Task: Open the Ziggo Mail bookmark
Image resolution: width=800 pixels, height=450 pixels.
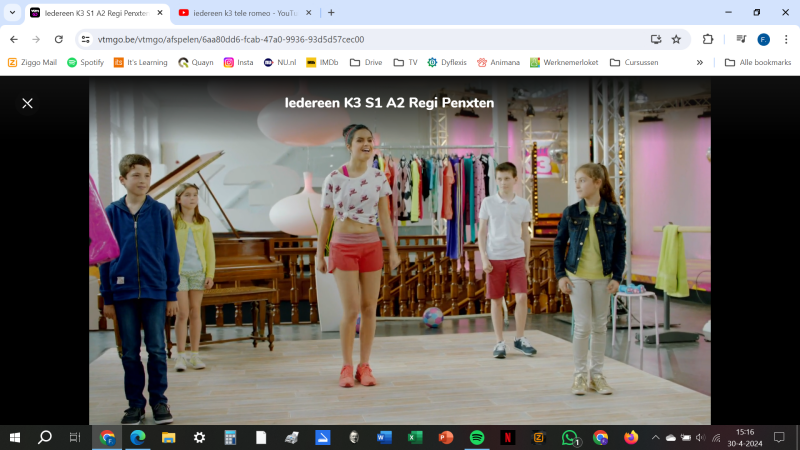Action: 32,62
